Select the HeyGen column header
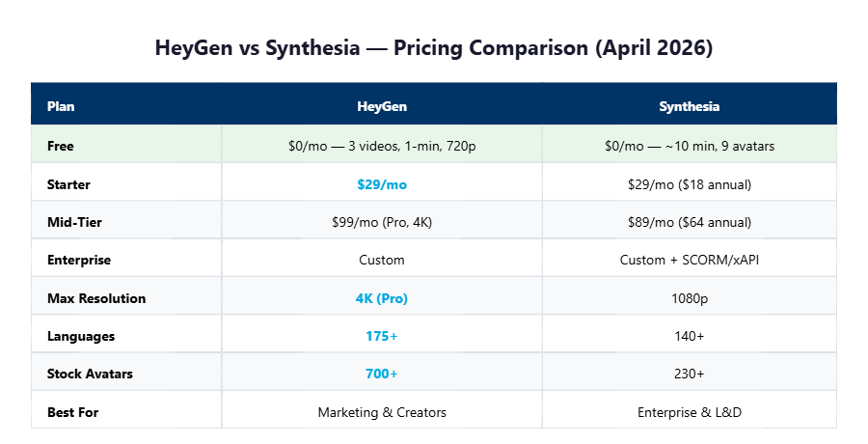The height and width of the screenshot is (444, 868). pos(382,106)
